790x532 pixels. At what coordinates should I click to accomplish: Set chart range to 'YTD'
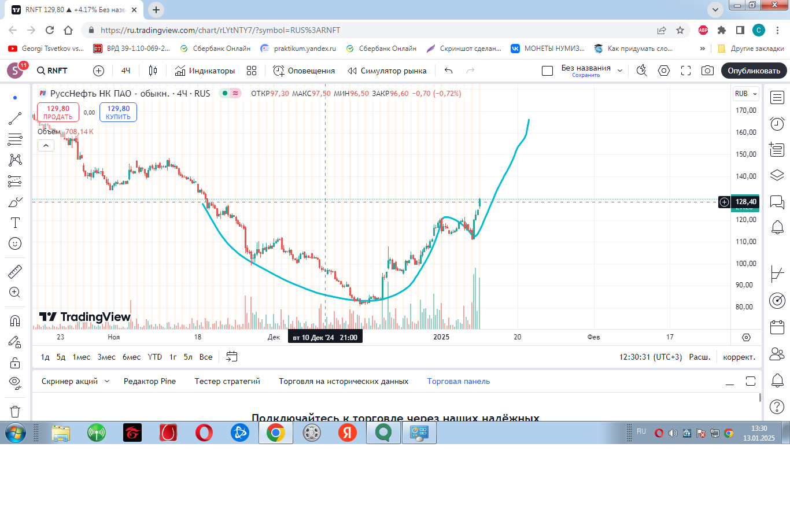click(x=155, y=357)
